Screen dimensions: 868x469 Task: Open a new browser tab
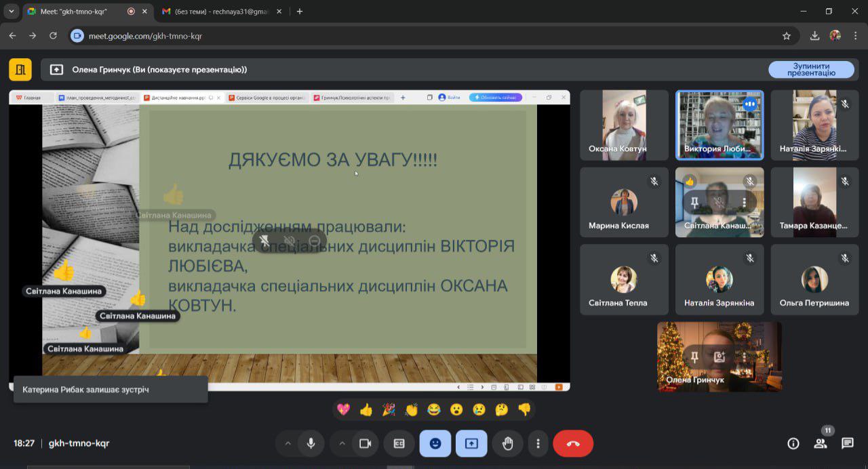point(300,12)
